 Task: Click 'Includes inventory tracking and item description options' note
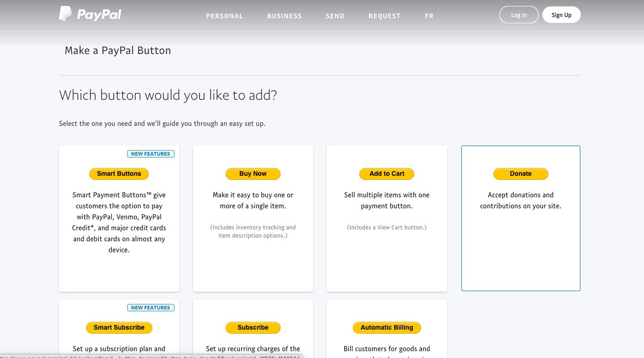(253, 231)
